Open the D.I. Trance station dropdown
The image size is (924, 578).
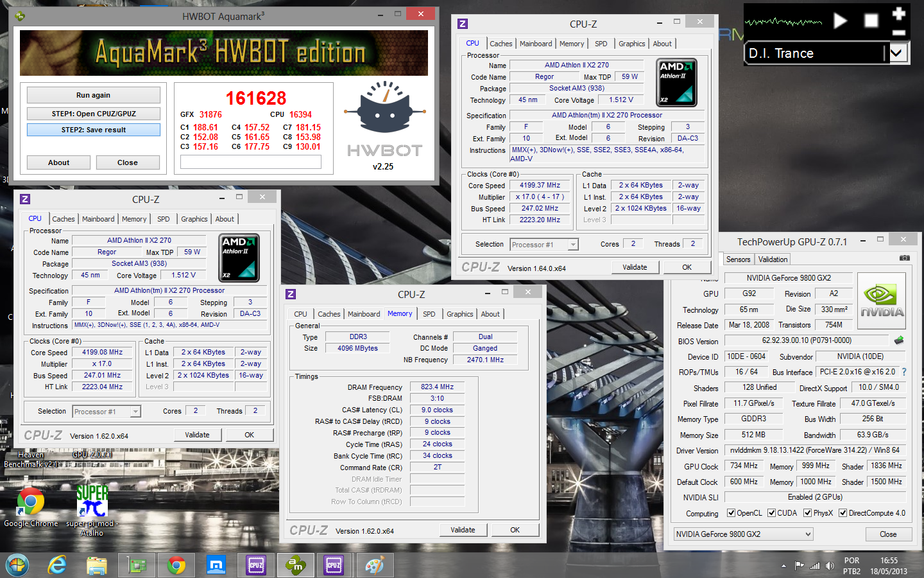point(898,53)
